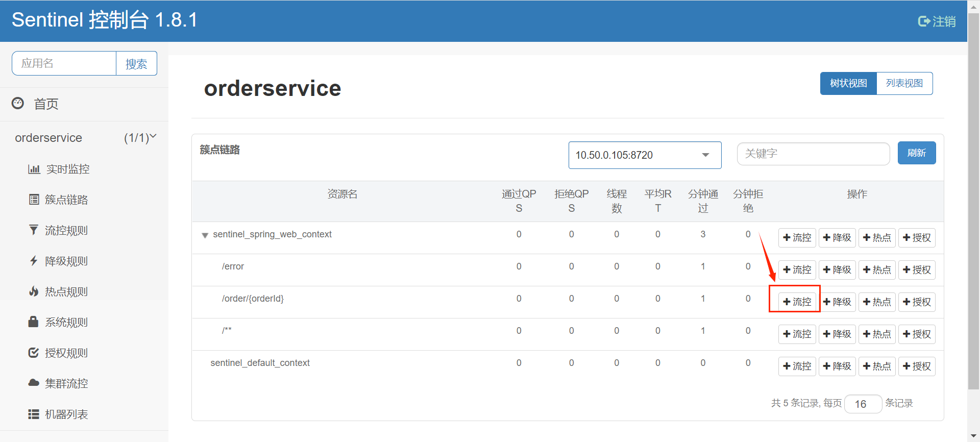Viewport: 980px width, 442px height.
Task: Open 降级规则 menu item
Action: [x=66, y=261]
